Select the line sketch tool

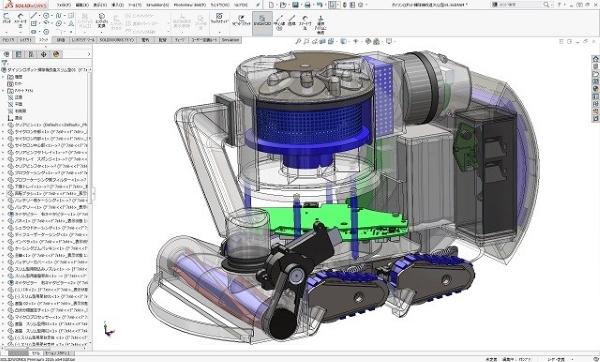pos(34,16)
